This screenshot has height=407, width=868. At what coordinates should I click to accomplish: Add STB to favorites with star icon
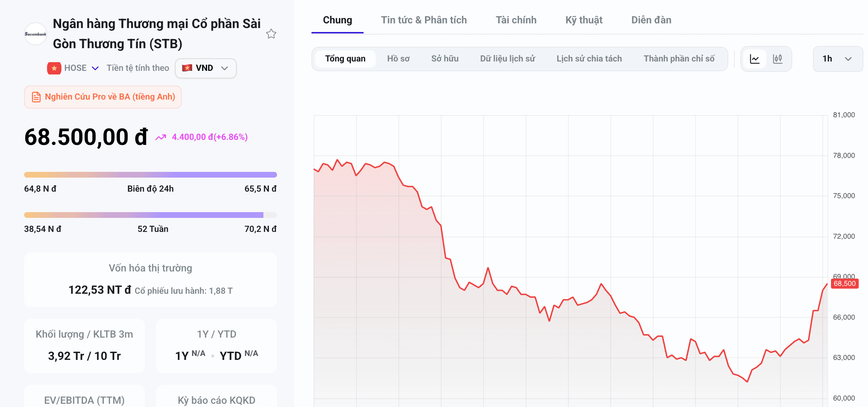(271, 34)
